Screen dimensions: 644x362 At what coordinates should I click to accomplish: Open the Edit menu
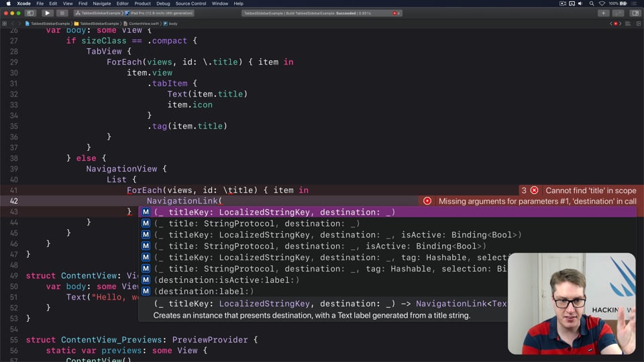tap(53, 3)
